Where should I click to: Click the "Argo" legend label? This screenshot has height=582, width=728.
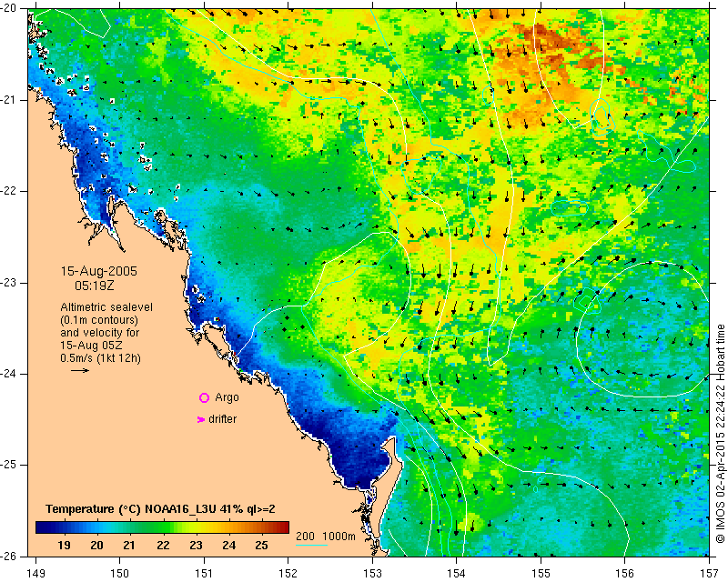pyautogui.click(x=227, y=397)
